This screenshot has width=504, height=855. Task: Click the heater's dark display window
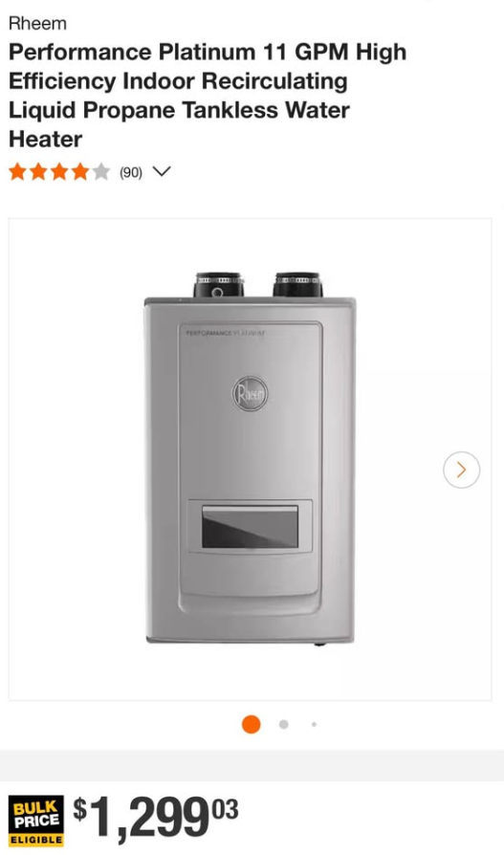250,527
